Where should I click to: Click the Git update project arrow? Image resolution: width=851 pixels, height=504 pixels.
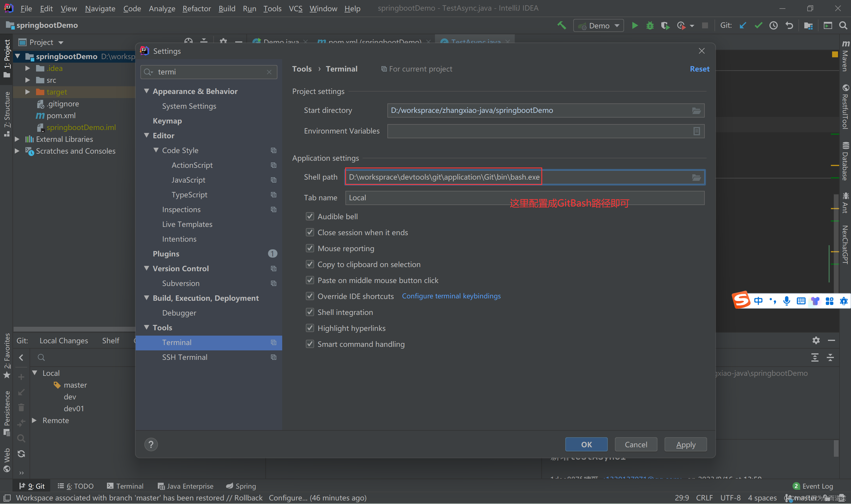[743, 25]
